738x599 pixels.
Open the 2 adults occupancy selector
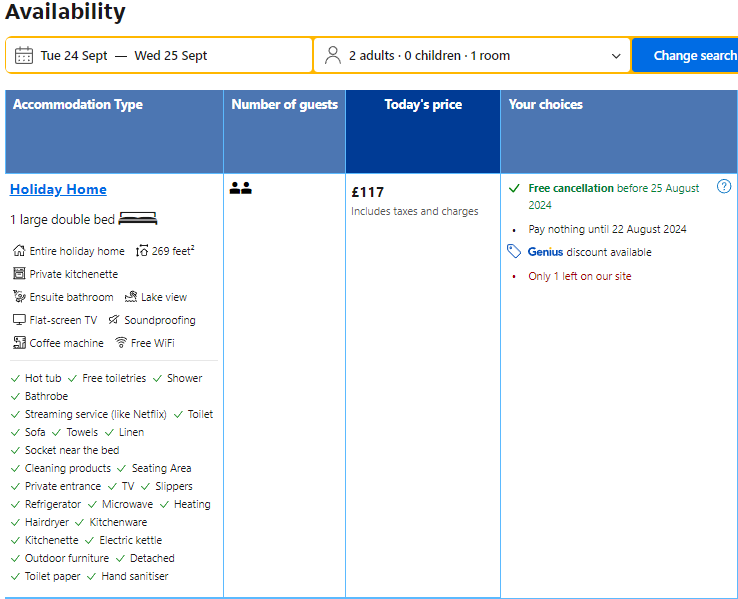(429, 56)
